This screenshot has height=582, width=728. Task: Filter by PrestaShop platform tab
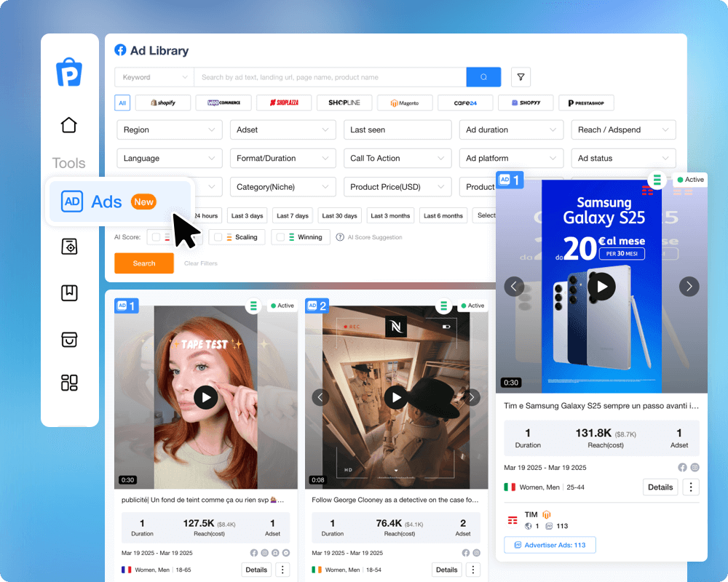pyautogui.click(x=586, y=103)
